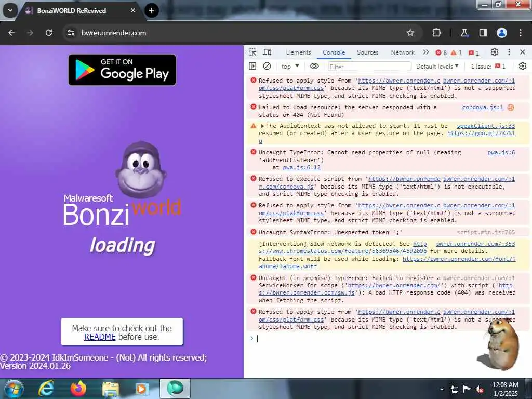
Task: Toggle device toolbar in DevTools
Action: [268, 52]
